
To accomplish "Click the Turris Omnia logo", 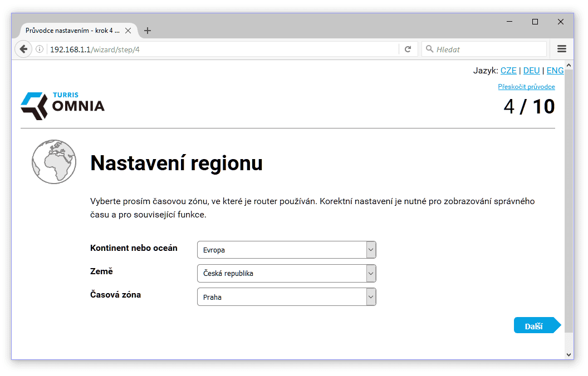I will click(62, 106).
